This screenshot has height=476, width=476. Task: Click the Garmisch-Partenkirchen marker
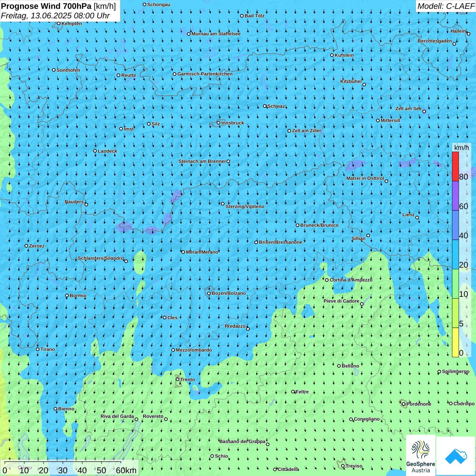pyautogui.click(x=174, y=74)
